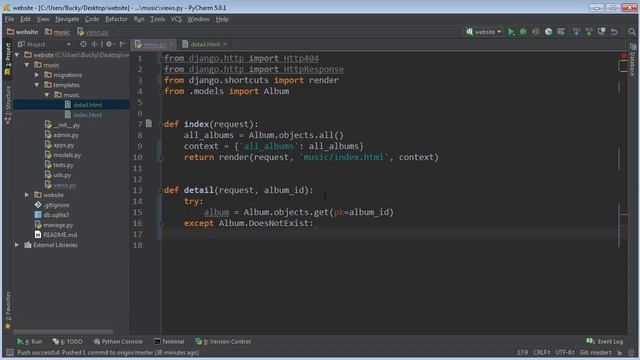Open the Favorites side tab
The height and width of the screenshot is (360, 640).
click(x=8, y=309)
